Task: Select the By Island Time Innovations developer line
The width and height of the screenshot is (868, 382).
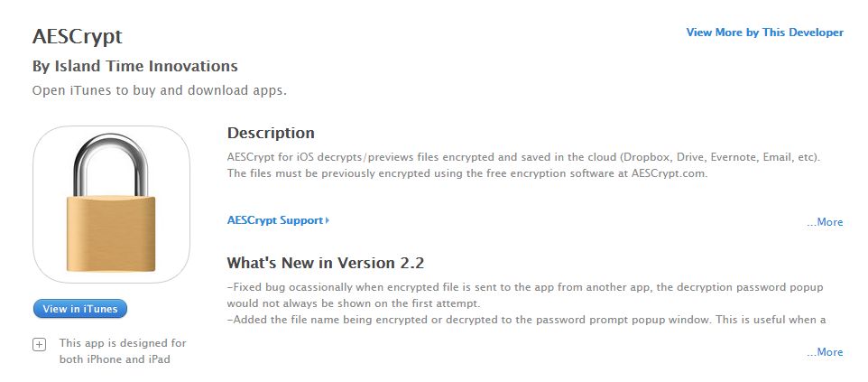Action: coord(135,66)
